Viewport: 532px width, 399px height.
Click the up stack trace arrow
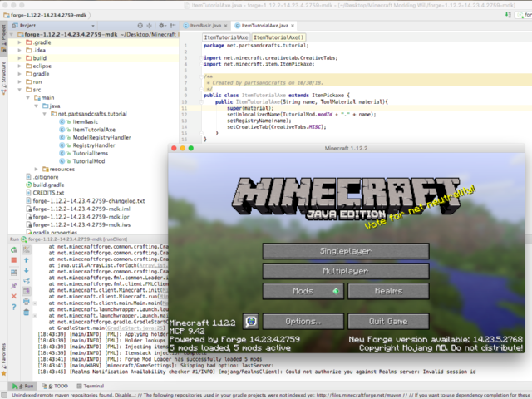coord(27,260)
